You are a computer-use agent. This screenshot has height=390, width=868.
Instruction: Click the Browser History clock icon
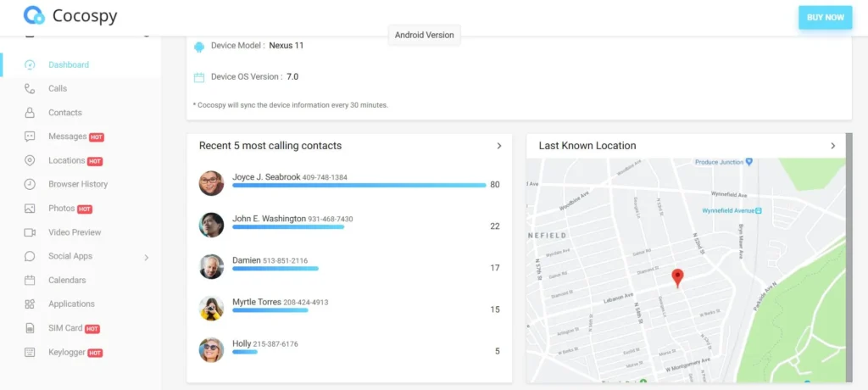tap(30, 184)
